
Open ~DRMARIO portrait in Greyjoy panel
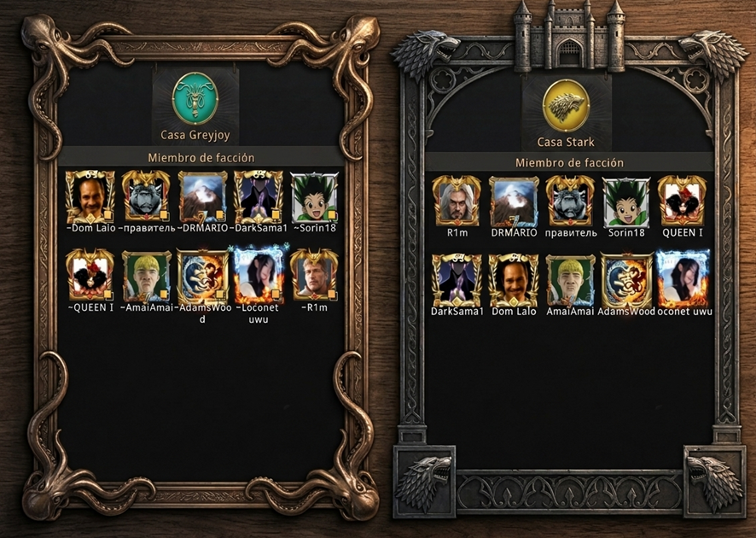202,196
